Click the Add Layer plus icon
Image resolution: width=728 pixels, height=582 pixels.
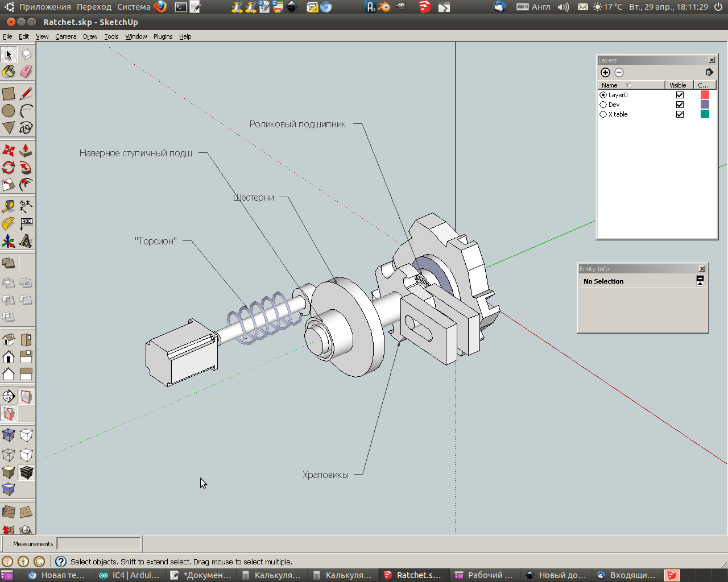click(605, 72)
